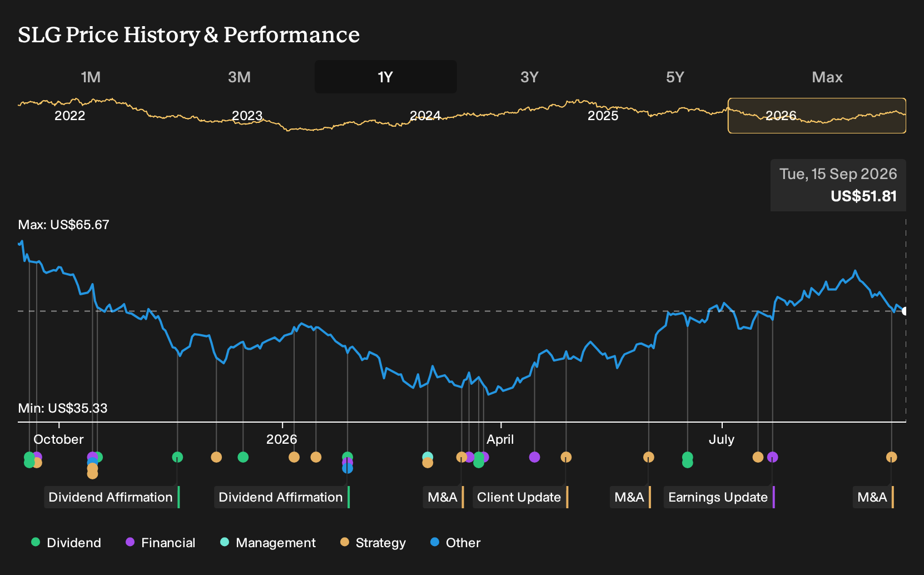Open the M&A label left of Client Update
The width and height of the screenshot is (924, 575).
pyautogui.click(x=444, y=497)
